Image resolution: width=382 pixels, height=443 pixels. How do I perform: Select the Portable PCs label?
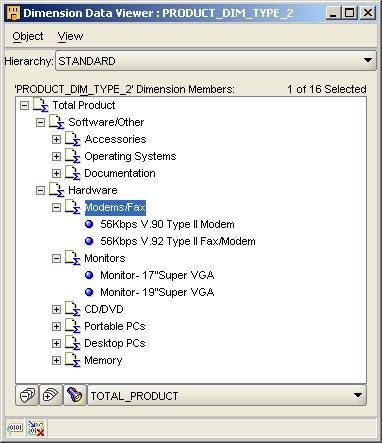coord(115,326)
